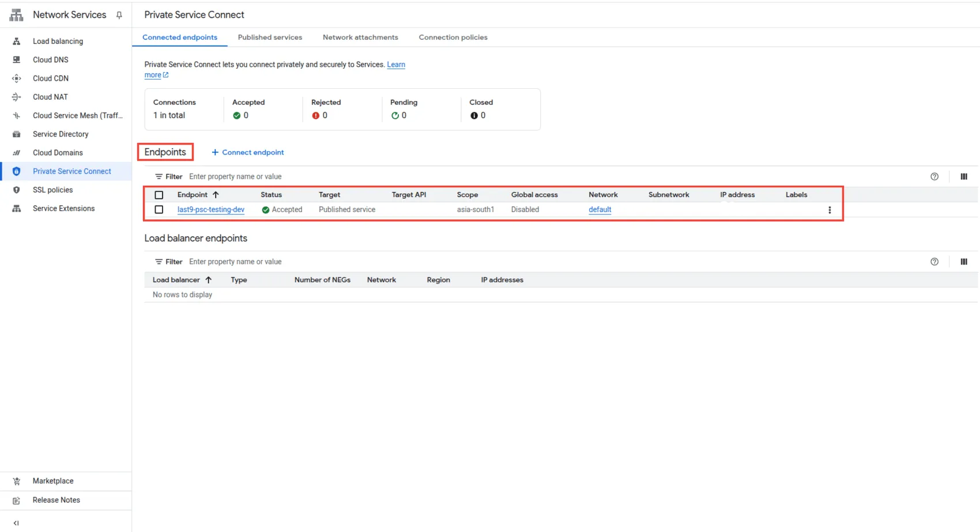Click the Load balancing sidebar icon
This screenshot has width=980, height=532.
pyautogui.click(x=17, y=41)
